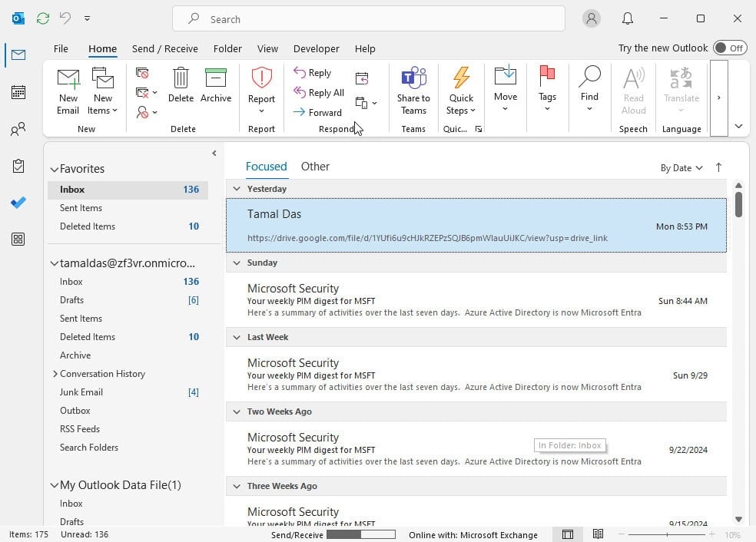The width and height of the screenshot is (756, 542).
Task: Reverse sort order with the arrow
Action: click(719, 167)
